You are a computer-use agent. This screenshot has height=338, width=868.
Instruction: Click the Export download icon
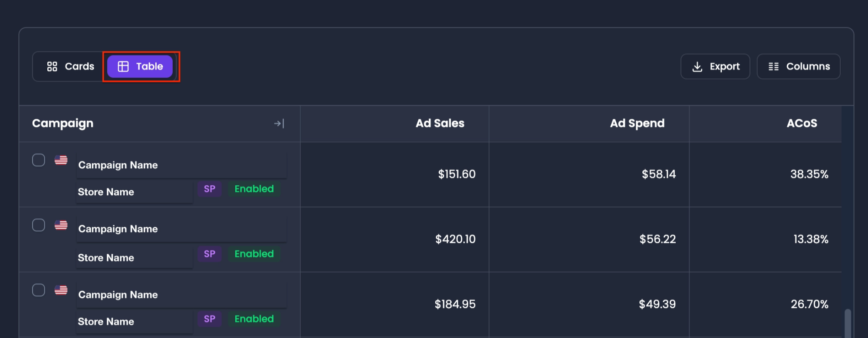pos(697,66)
